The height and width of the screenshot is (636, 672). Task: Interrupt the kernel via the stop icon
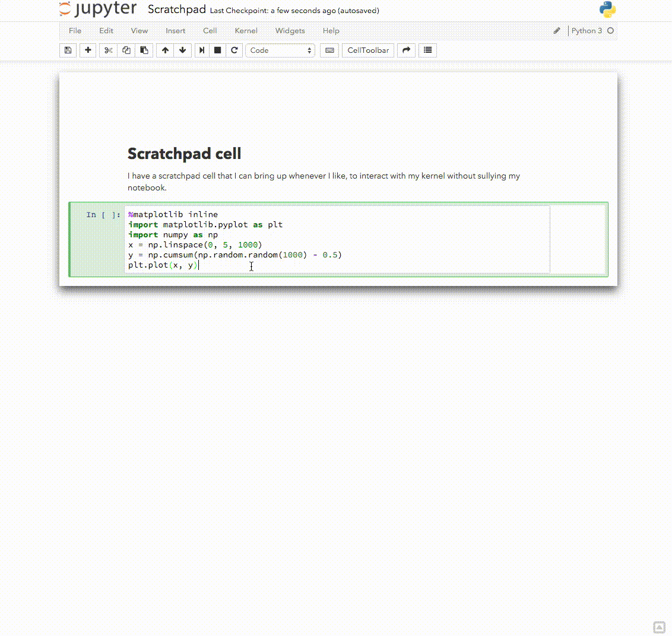217,50
